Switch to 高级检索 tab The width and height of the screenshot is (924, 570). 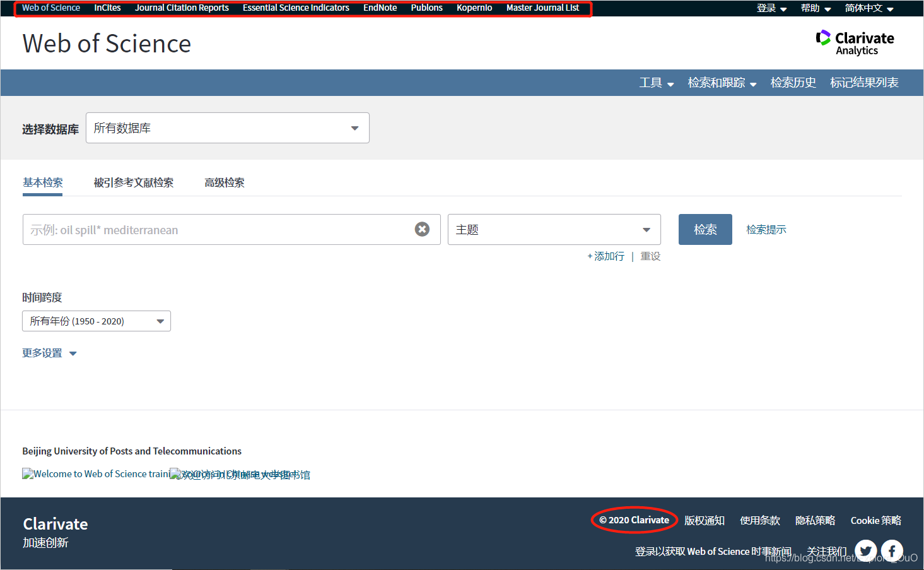point(225,182)
